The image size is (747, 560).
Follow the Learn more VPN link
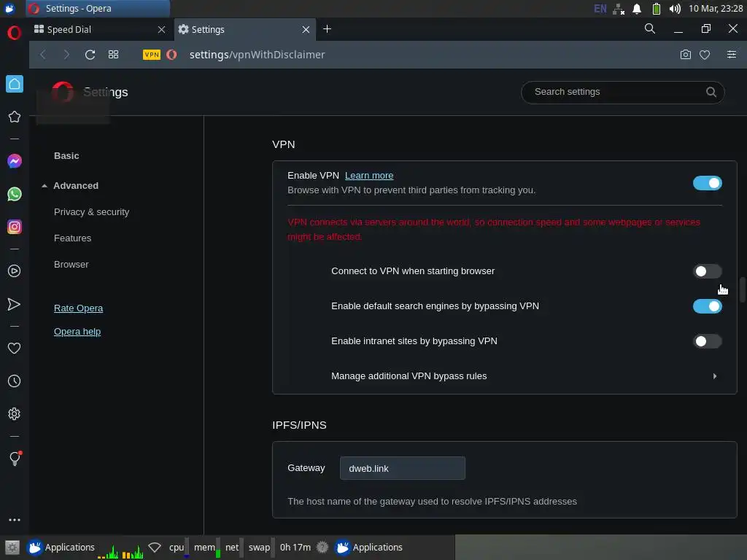(x=368, y=176)
